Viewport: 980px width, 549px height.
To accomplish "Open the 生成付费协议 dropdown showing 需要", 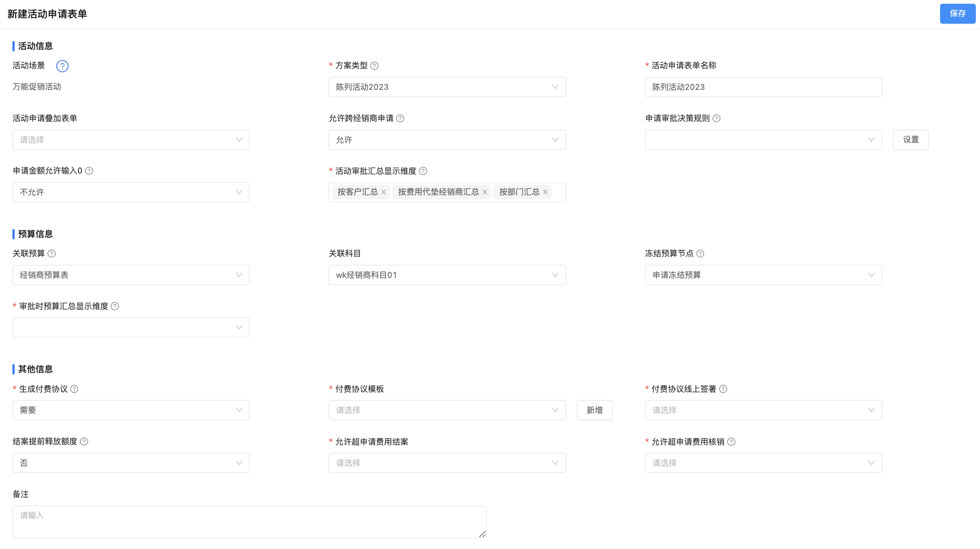I will click(131, 410).
